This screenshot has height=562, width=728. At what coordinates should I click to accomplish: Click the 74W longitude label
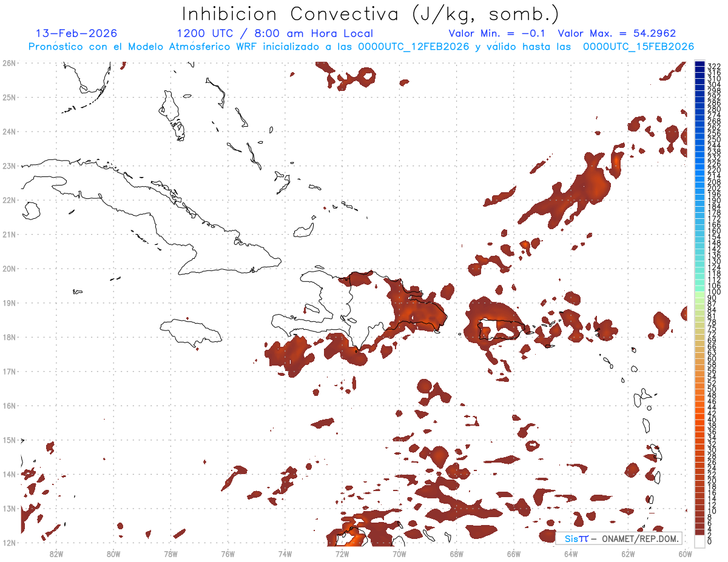(x=285, y=553)
